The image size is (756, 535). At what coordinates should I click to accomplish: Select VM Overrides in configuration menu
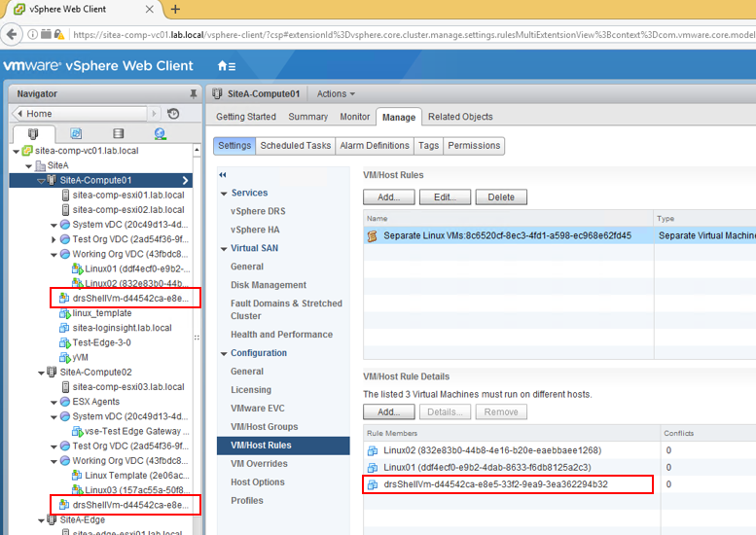click(x=259, y=464)
